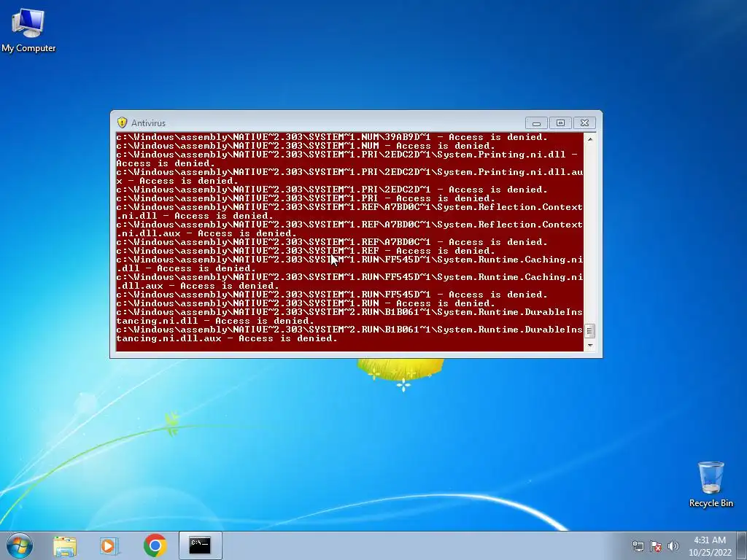Click the volume speaker tray icon
The image size is (747, 560).
pos(673,546)
